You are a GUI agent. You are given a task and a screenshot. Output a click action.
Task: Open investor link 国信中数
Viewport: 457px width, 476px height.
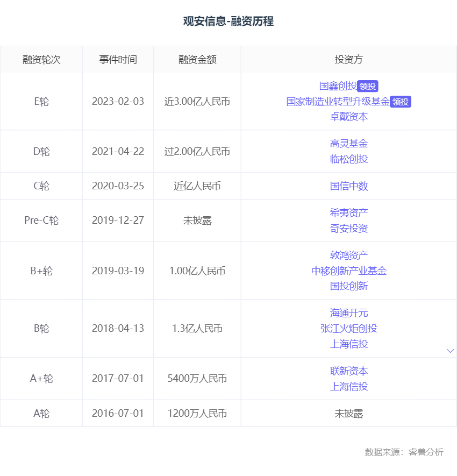[x=349, y=186]
